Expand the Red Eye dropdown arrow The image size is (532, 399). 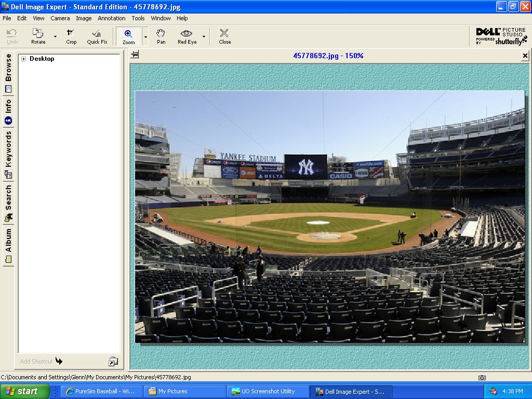click(x=204, y=36)
